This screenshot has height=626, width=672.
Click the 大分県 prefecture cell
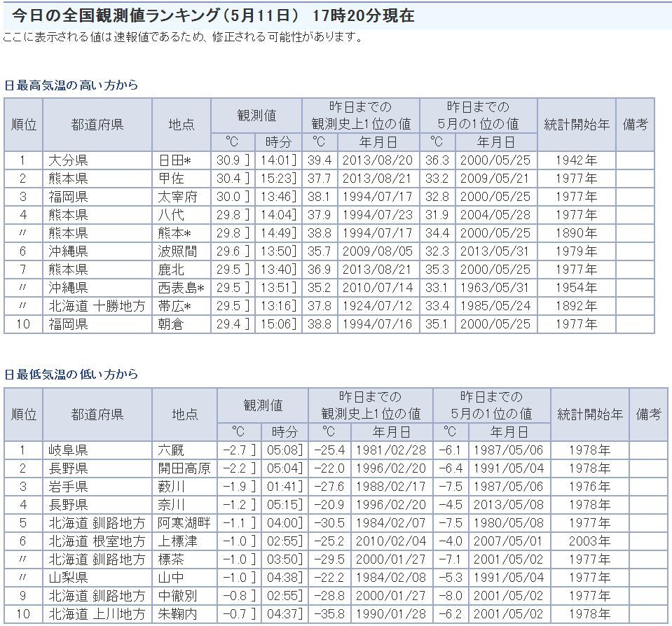(69, 160)
